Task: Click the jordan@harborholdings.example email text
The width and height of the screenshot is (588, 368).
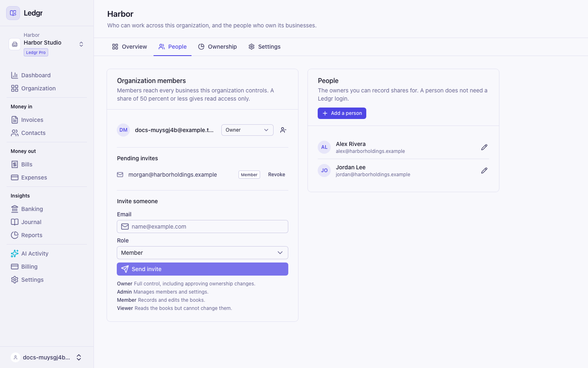Action: 373,175
